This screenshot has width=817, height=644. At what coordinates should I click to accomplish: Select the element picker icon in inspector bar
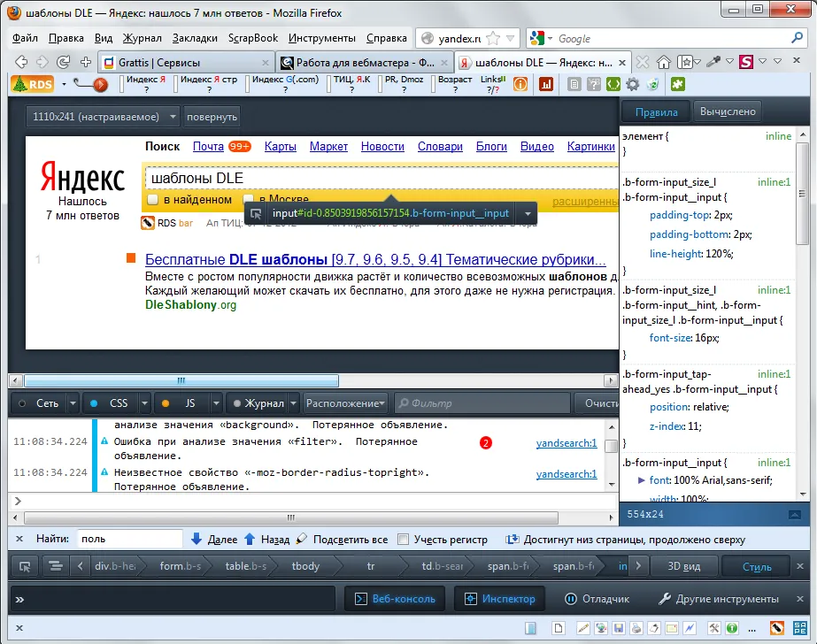25,566
